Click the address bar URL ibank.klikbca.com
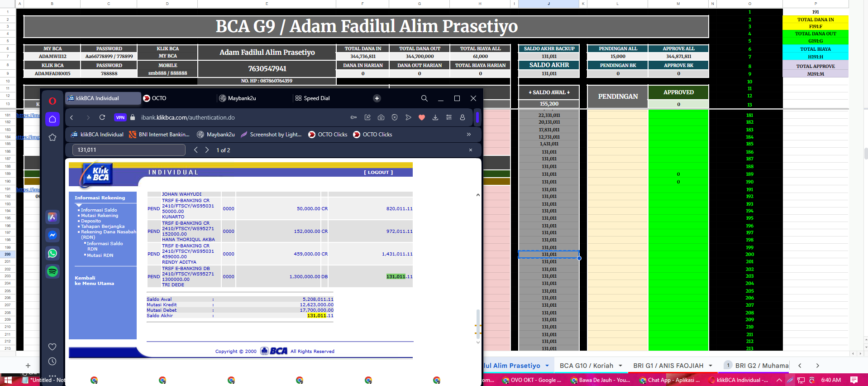The height and width of the screenshot is (386, 868). tap(188, 117)
